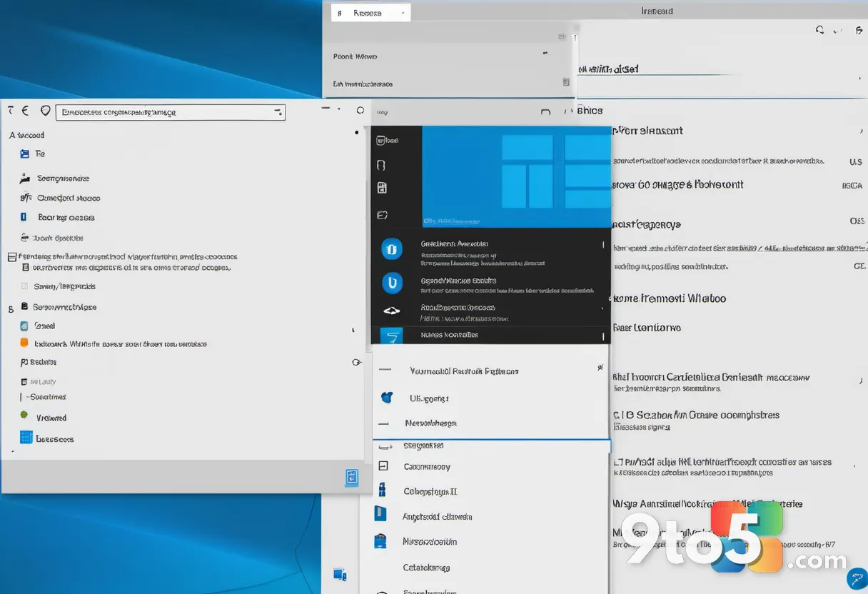This screenshot has width=868, height=594.
Task: Open the top-left dropdown in back window
Action: click(371, 13)
